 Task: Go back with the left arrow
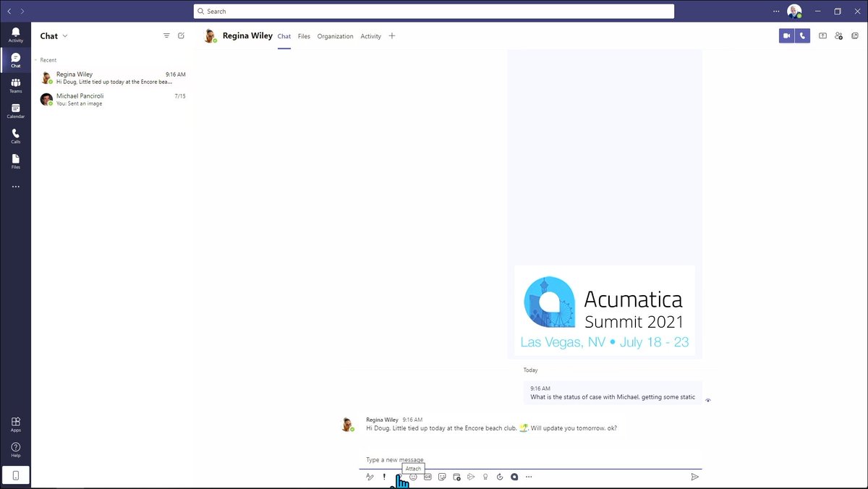(9, 12)
